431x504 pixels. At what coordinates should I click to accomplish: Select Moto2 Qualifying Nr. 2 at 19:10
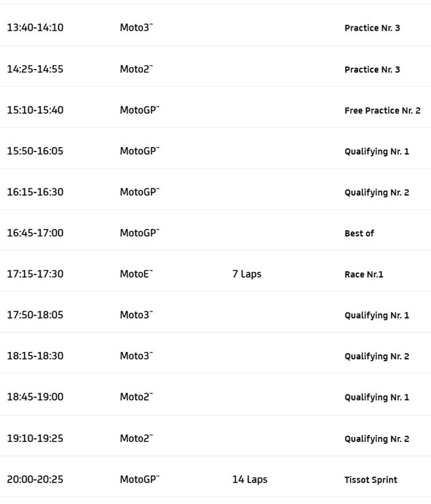click(x=376, y=439)
